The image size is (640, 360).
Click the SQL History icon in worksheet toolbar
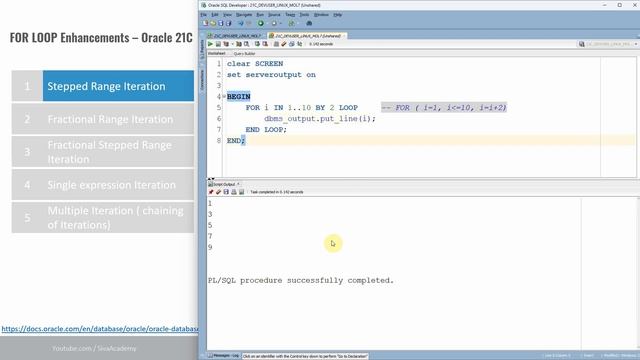pyautogui.click(x=292, y=44)
